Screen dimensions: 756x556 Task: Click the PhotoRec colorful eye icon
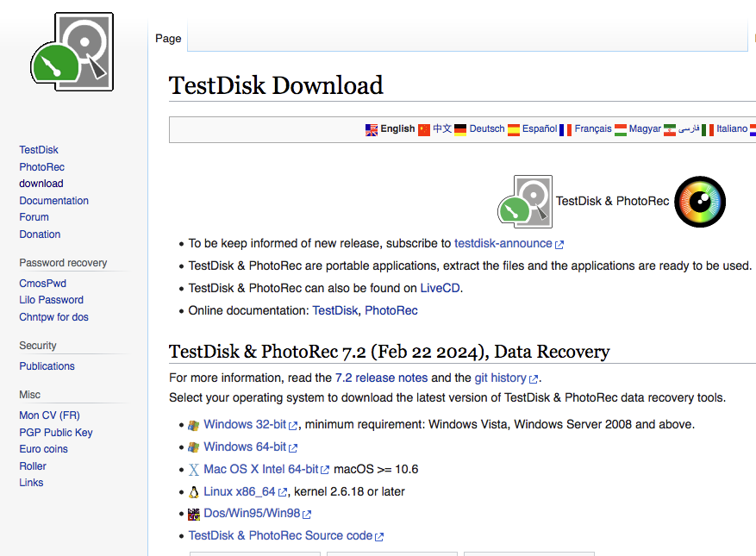tap(700, 202)
